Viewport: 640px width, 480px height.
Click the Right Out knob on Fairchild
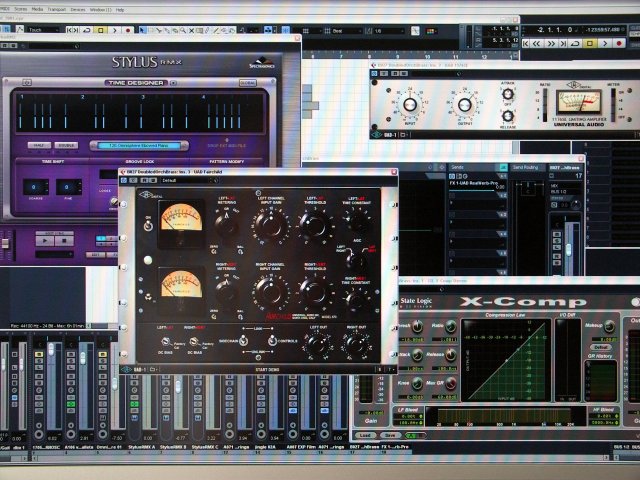(356, 345)
